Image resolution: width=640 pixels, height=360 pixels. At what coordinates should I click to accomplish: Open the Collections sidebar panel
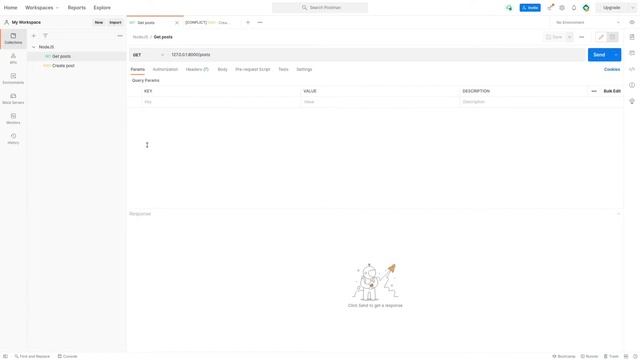pyautogui.click(x=13, y=39)
